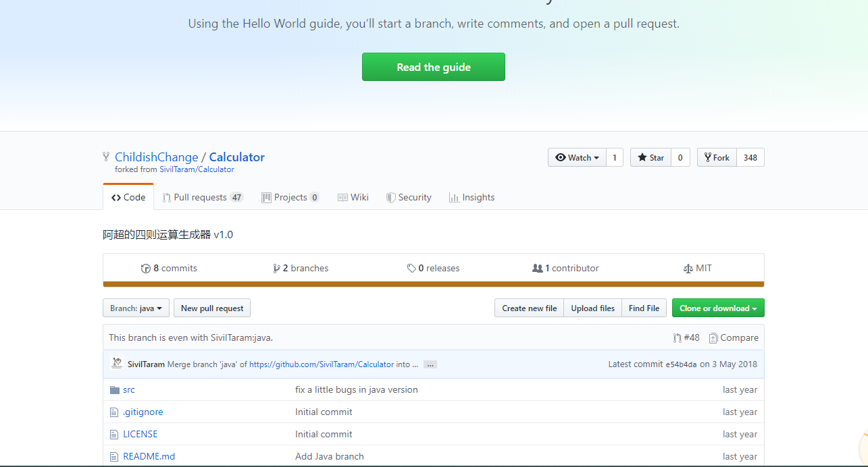Open the MIT license link
This screenshot has height=467, width=868.
pyautogui.click(x=698, y=268)
